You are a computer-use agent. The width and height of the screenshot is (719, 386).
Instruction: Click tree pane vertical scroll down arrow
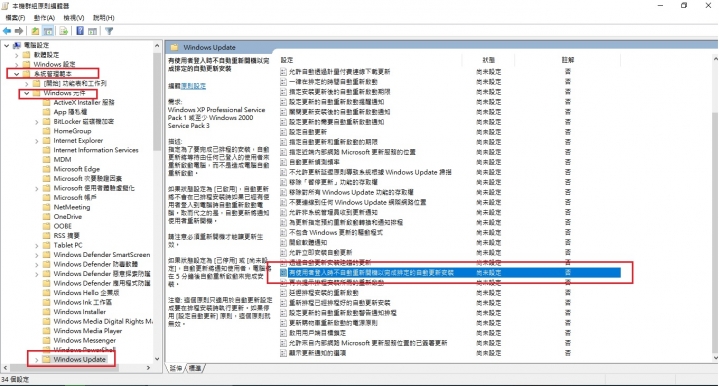click(157, 359)
